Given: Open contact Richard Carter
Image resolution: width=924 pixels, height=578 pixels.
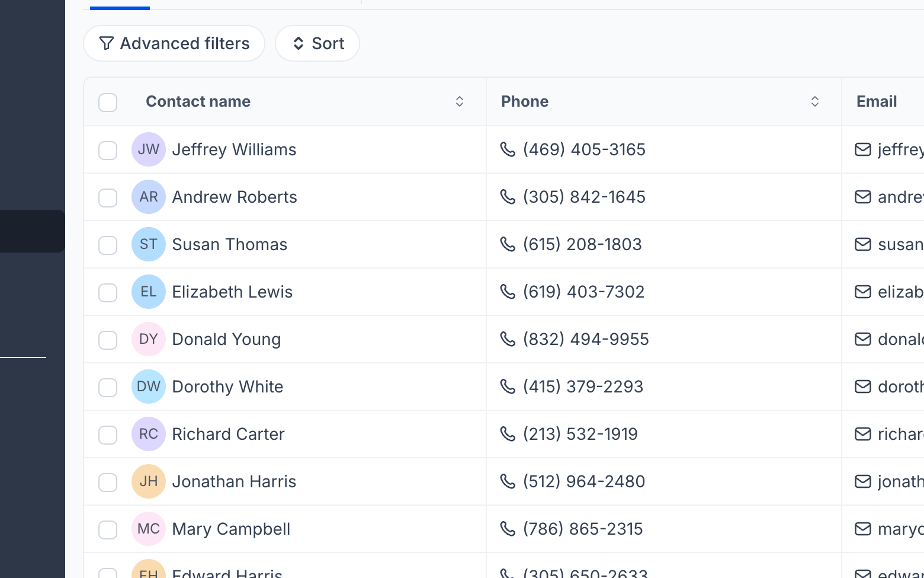Looking at the screenshot, I should pyautogui.click(x=228, y=434).
